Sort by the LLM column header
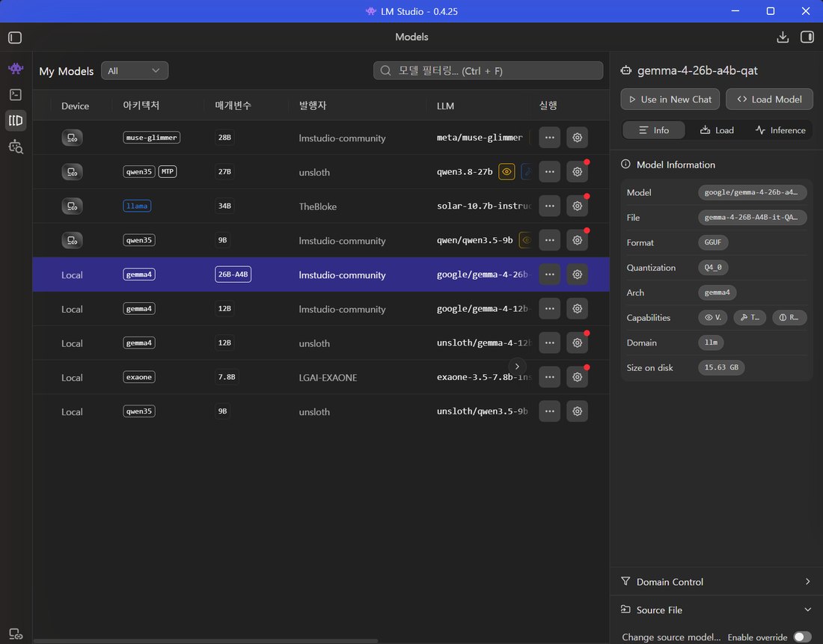This screenshot has height=644, width=823. click(445, 105)
